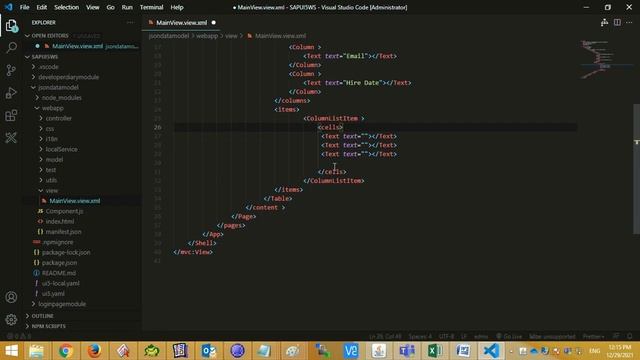The image size is (640, 360).
Task: Click the Visual Studio Code taskbar icon
Action: coord(491,351)
